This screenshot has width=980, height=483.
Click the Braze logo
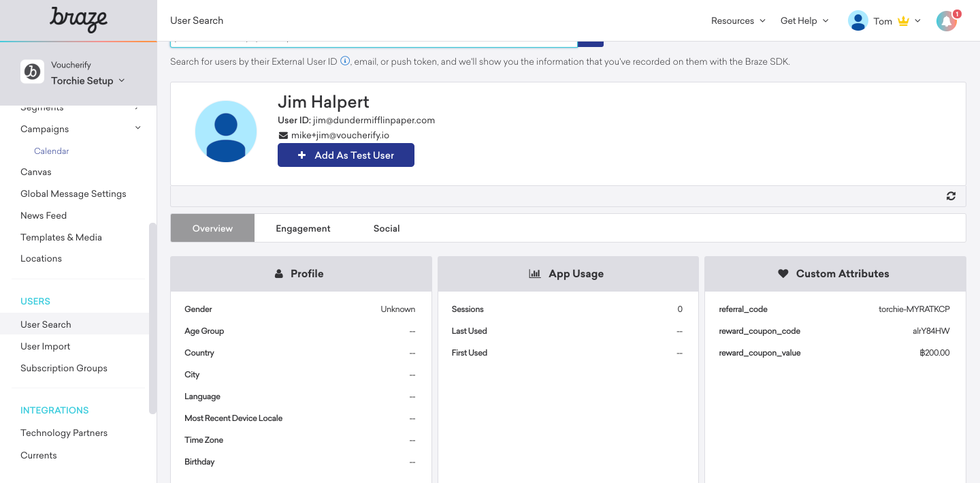[78, 20]
